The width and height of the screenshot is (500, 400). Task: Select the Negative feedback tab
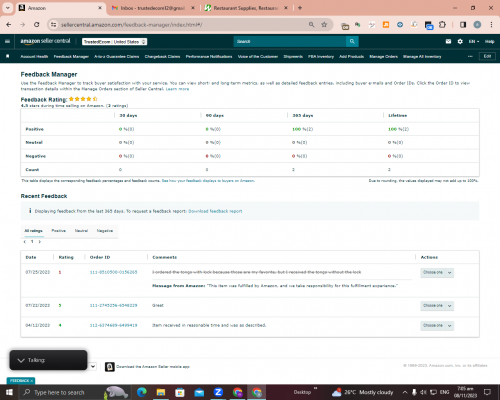[105, 231]
